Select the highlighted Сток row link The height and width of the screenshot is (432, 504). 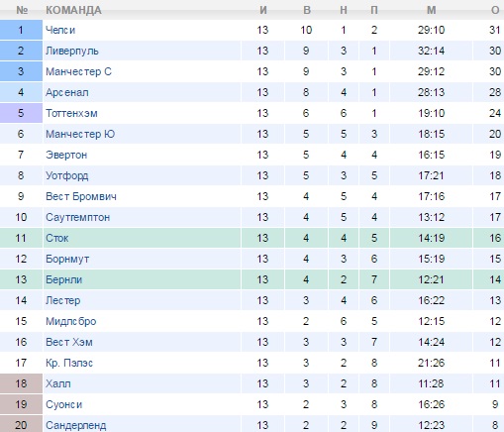[57, 238]
